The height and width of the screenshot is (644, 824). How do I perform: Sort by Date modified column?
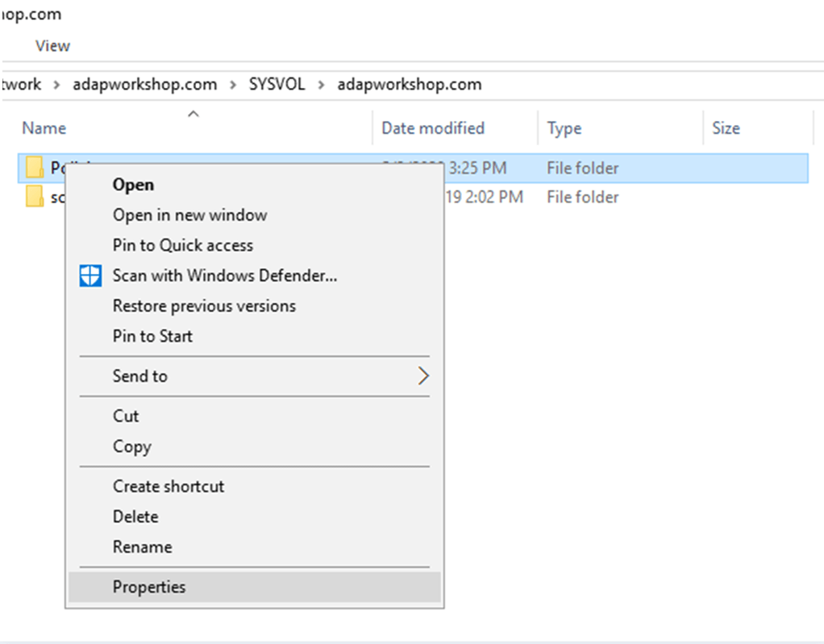pyautogui.click(x=433, y=128)
